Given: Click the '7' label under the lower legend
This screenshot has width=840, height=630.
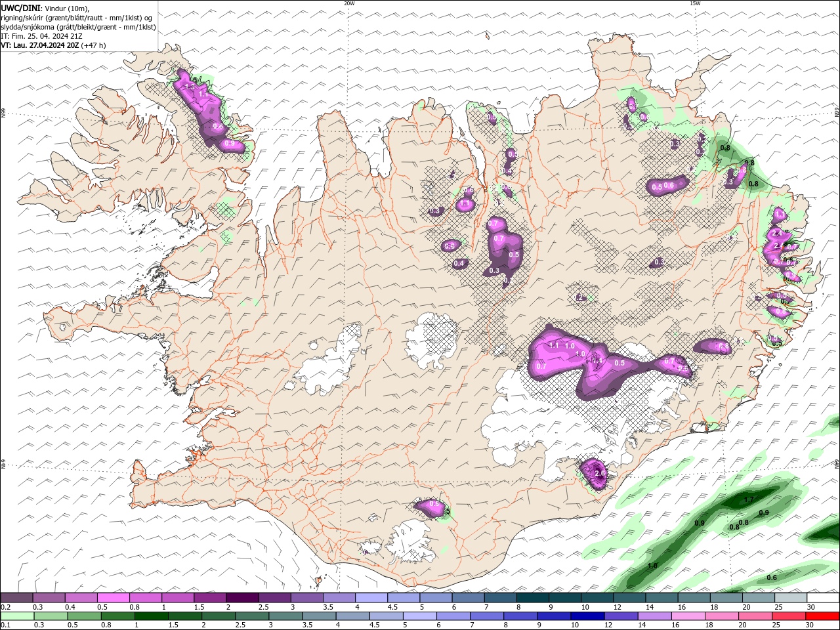Looking at the screenshot, I should [x=474, y=625].
